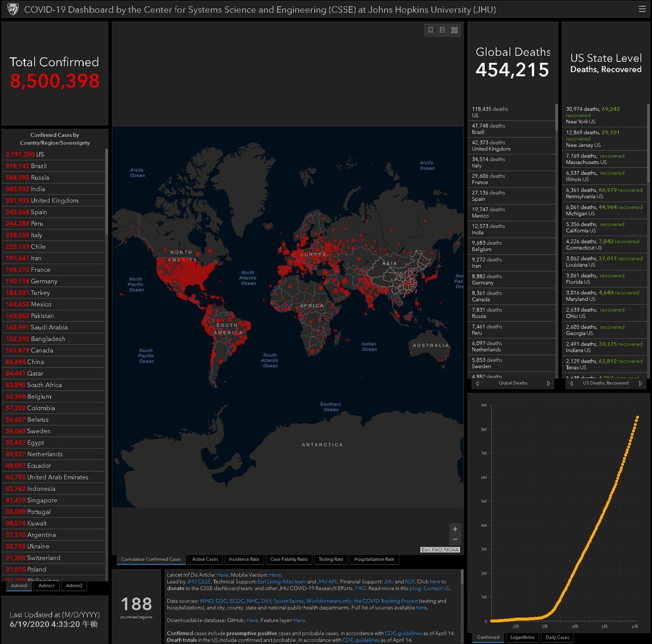Open first CDC guidelines link
This screenshot has height=644, width=652.
403,633
